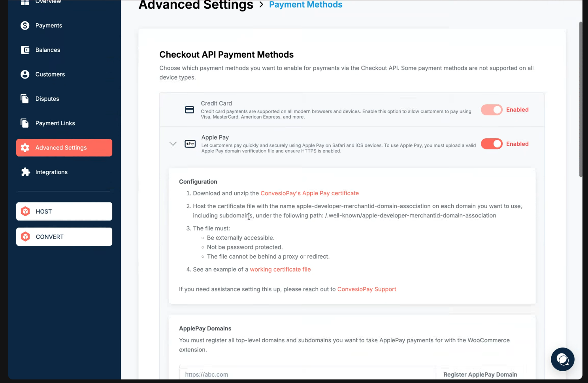Collapse the Apple Pay configuration section
Image resolution: width=588 pixels, height=383 pixels.
pyautogui.click(x=173, y=144)
